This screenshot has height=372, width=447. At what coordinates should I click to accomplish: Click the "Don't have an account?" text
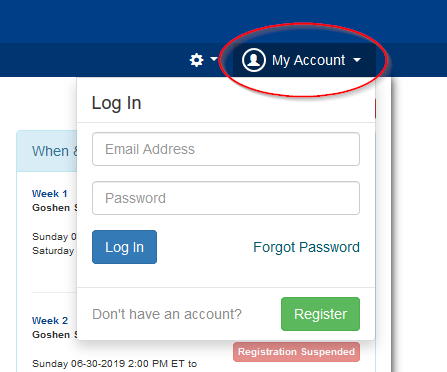pyautogui.click(x=167, y=314)
